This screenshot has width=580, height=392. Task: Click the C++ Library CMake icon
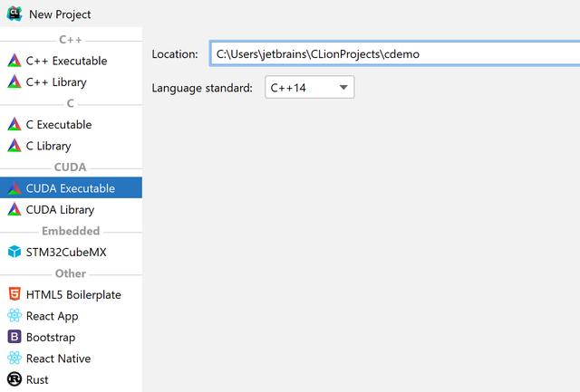click(x=14, y=82)
